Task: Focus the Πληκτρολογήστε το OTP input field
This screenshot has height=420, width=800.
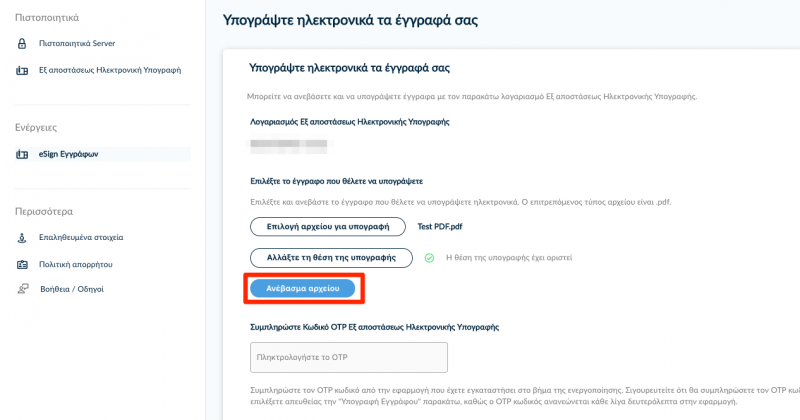Action: click(x=349, y=357)
